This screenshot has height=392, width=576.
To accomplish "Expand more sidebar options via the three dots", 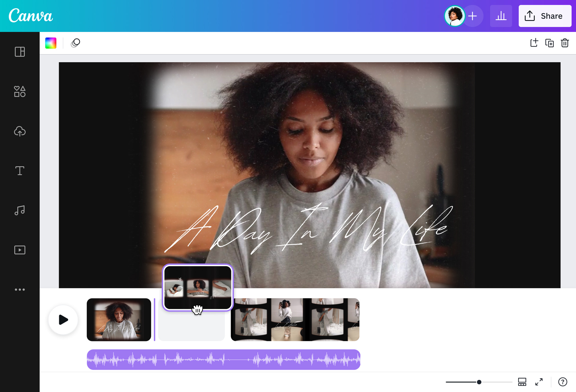I will 20,289.
